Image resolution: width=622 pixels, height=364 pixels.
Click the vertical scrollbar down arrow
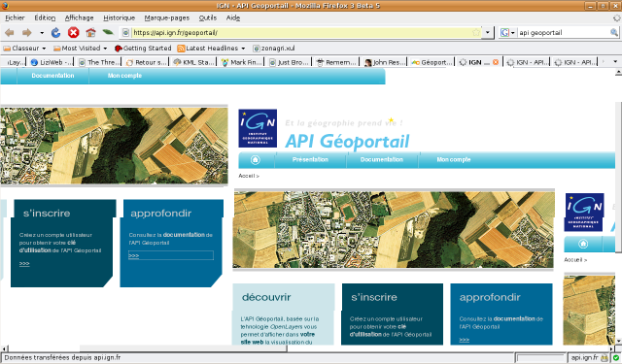pos(618,342)
